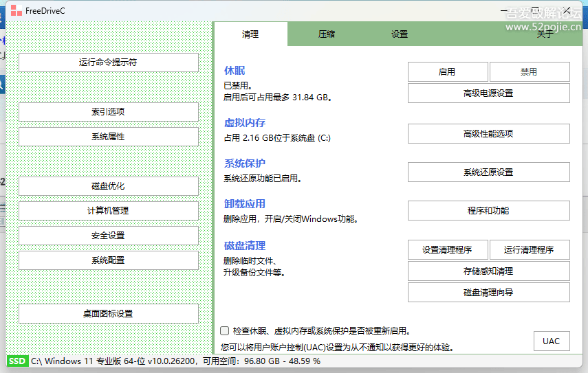Click the 虚拟内存 heading
Image resolution: width=588 pixels, height=373 pixels.
point(245,123)
